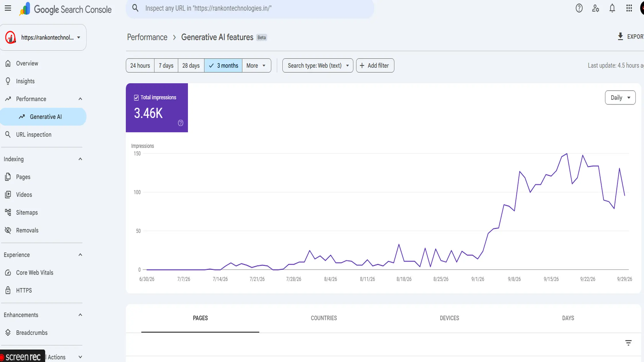Select the 24 hours date range

tap(140, 66)
